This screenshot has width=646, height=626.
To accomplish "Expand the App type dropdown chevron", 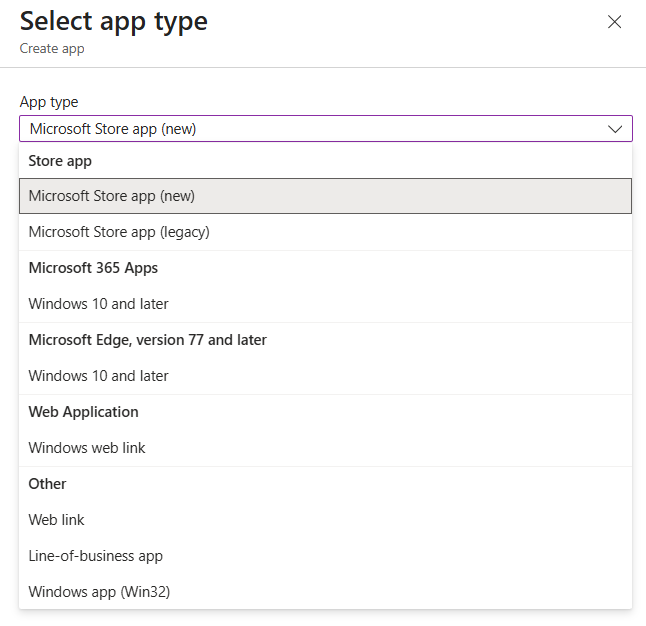I will click(615, 129).
